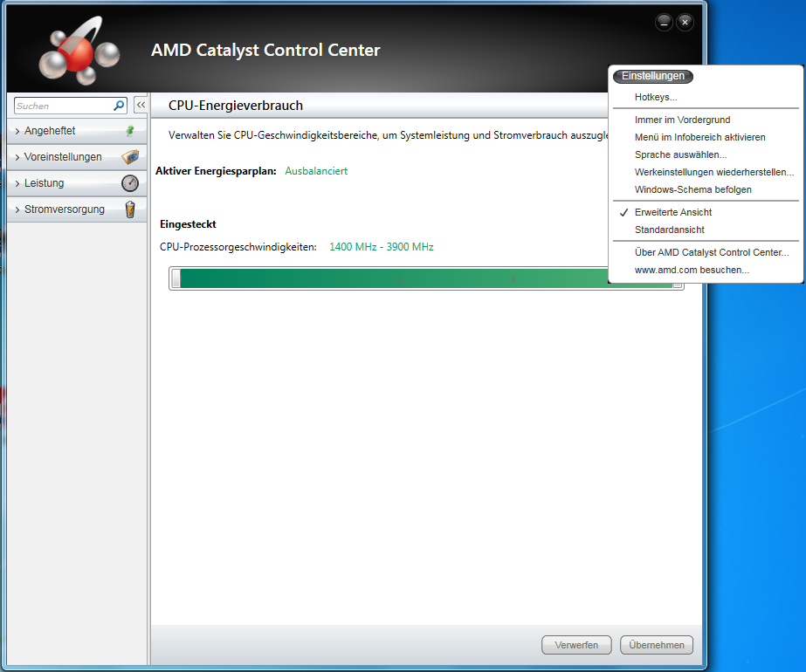Click the search magnifier icon
Viewport: 806px width, 672px height.
point(119,106)
